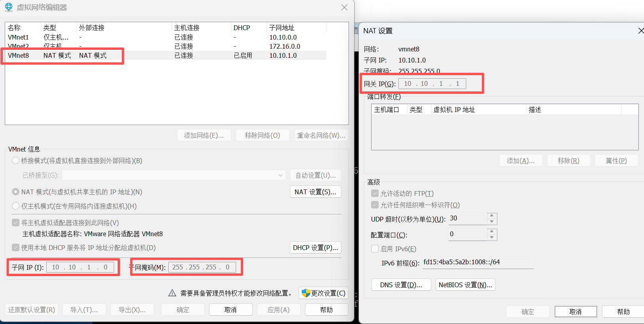Screen dimensions: 644x324
Task: Click the 描述 column header
Action: [574, 110]
